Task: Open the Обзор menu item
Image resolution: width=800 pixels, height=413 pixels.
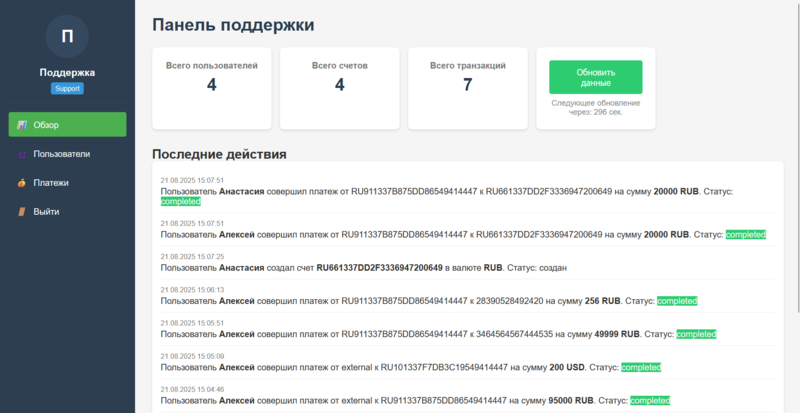Action: (x=67, y=125)
